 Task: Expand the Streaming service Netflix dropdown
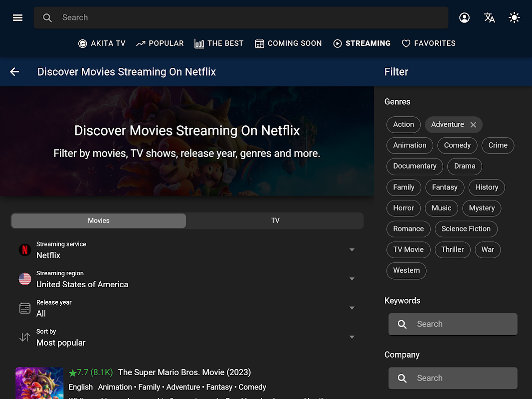click(x=187, y=250)
